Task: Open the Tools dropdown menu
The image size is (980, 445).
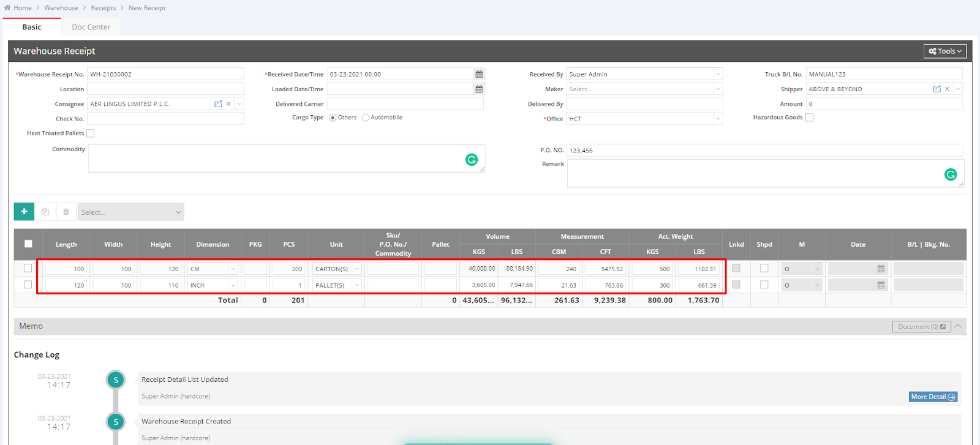Action: (944, 51)
